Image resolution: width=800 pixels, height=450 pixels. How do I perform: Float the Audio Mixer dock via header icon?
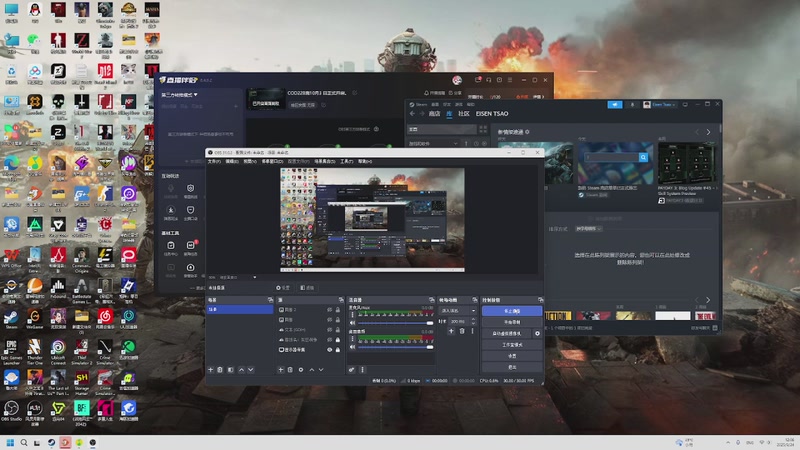click(432, 300)
